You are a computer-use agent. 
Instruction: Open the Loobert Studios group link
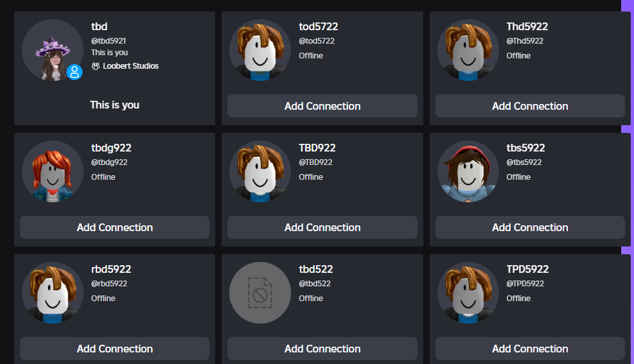click(130, 66)
